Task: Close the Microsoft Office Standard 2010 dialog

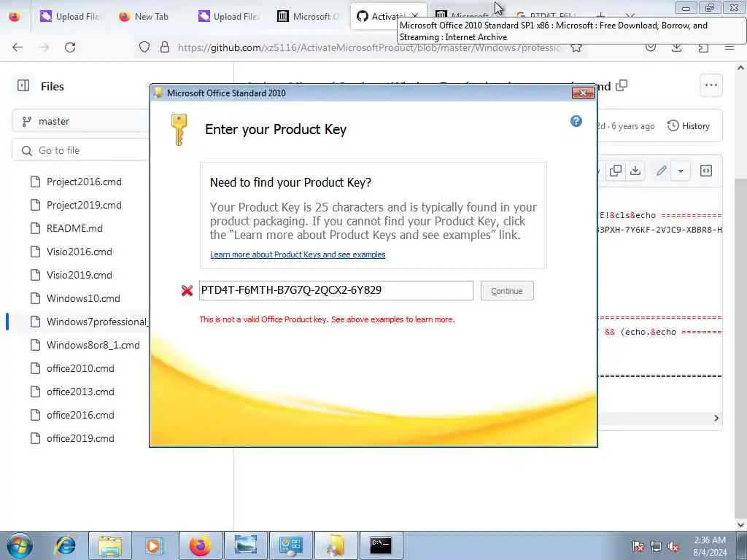Action: click(583, 93)
